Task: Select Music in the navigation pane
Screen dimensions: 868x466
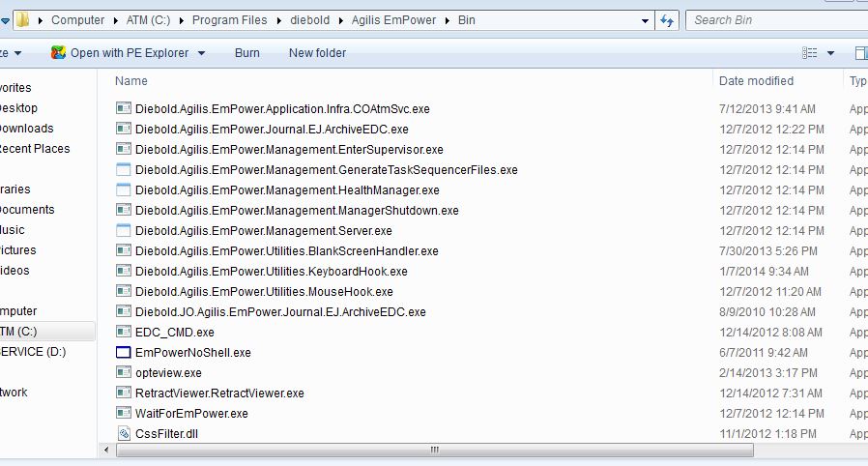Action: pos(13,230)
